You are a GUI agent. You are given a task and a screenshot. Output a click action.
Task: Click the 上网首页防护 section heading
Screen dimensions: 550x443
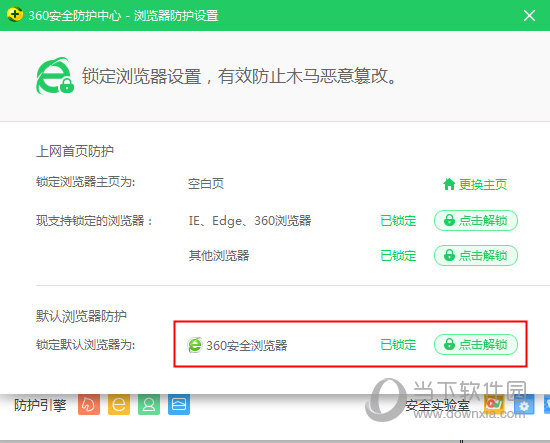(x=75, y=151)
